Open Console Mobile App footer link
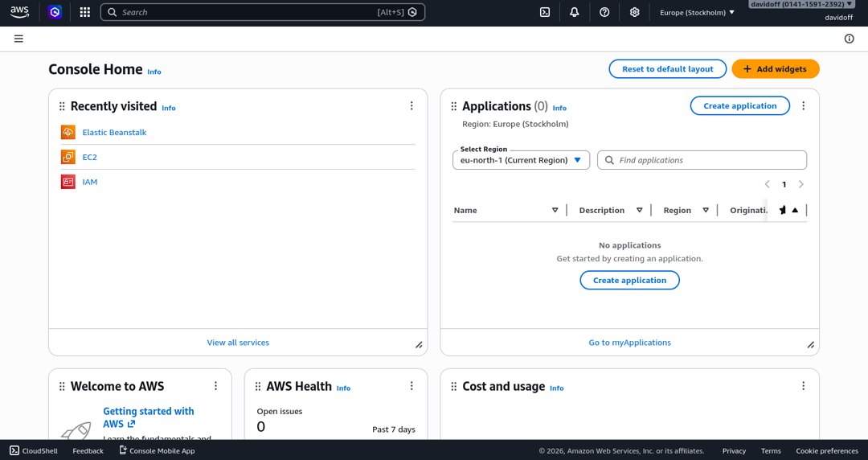Viewport: 868px width, 460px height. pos(158,450)
